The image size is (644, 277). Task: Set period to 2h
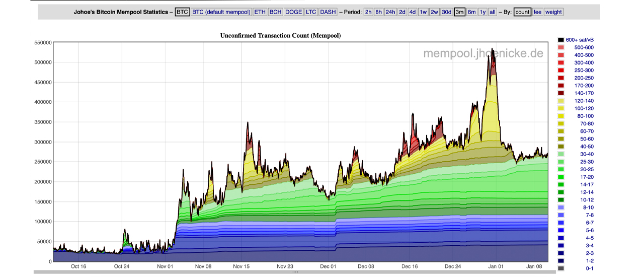click(368, 12)
